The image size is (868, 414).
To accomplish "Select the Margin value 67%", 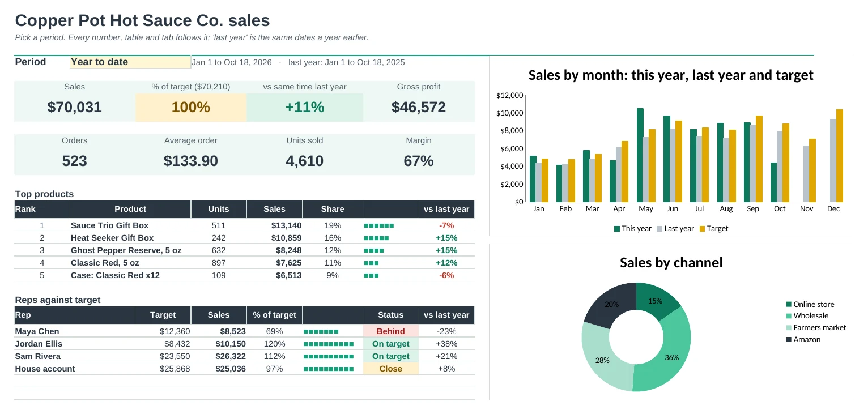I will pyautogui.click(x=419, y=161).
